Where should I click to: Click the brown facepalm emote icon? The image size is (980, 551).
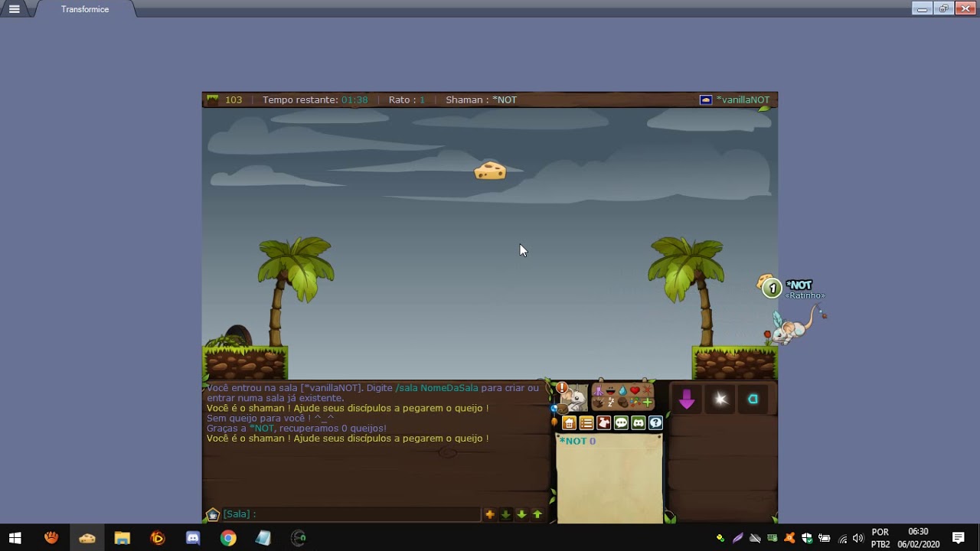(x=623, y=403)
